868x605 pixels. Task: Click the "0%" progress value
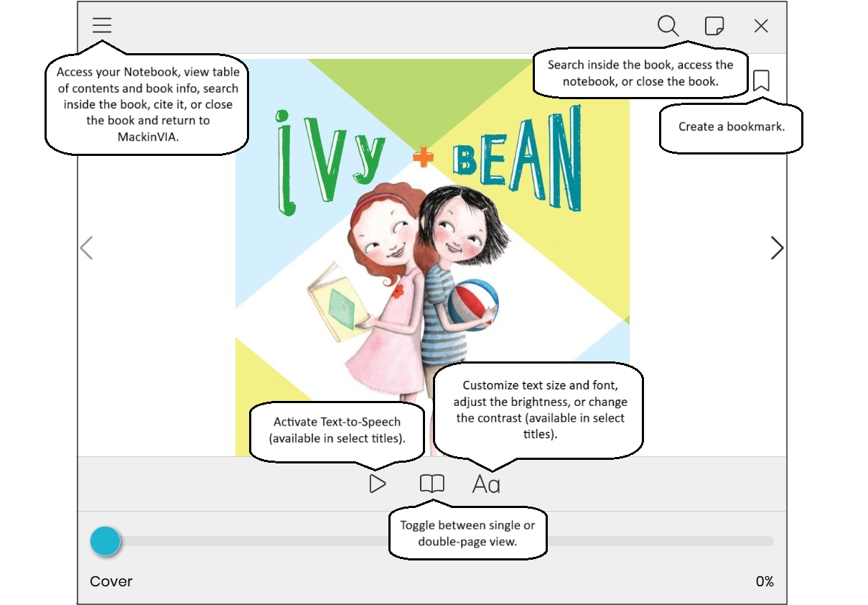(x=765, y=581)
